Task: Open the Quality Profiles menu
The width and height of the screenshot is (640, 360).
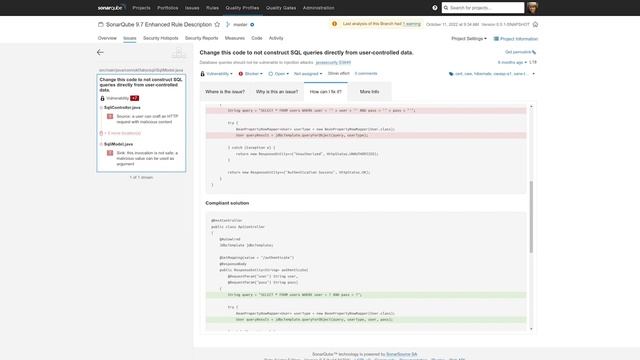Action: tap(242, 8)
